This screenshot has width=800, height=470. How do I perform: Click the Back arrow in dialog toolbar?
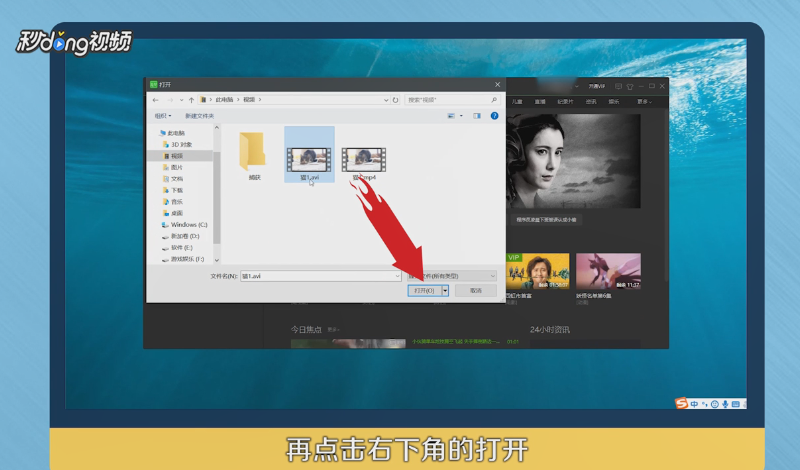click(156, 100)
